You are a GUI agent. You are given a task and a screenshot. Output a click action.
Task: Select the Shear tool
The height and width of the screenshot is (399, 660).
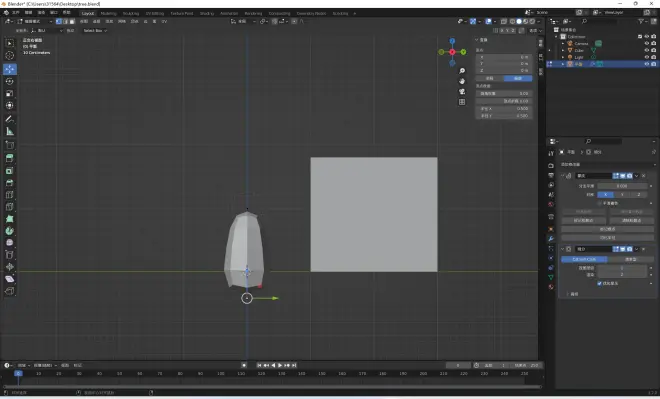click(9, 279)
